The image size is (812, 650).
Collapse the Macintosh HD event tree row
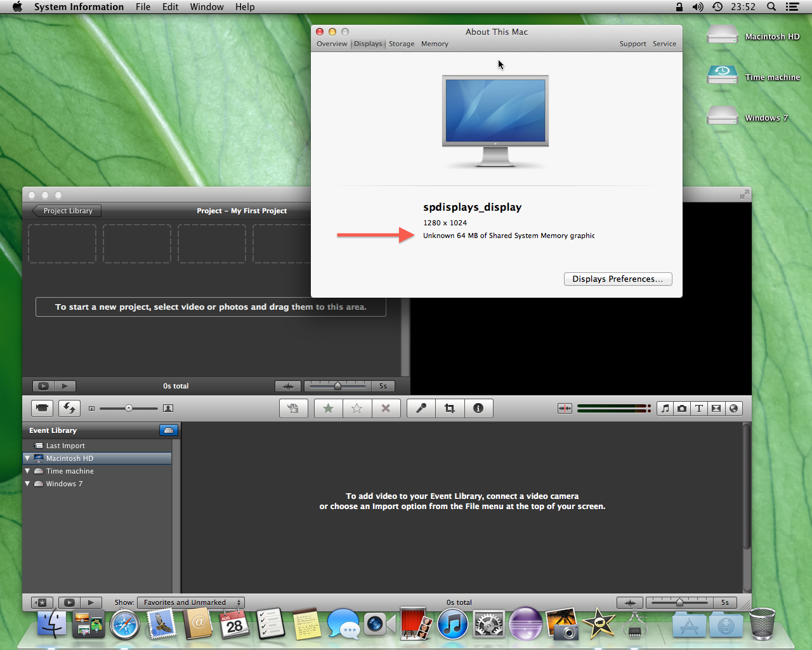point(27,458)
